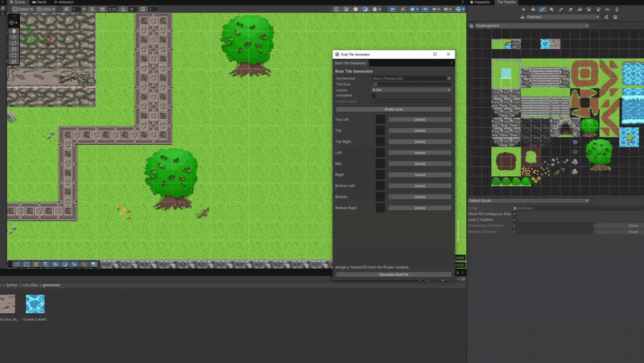Open Rule Tile Generator kebab menu

click(452, 63)
